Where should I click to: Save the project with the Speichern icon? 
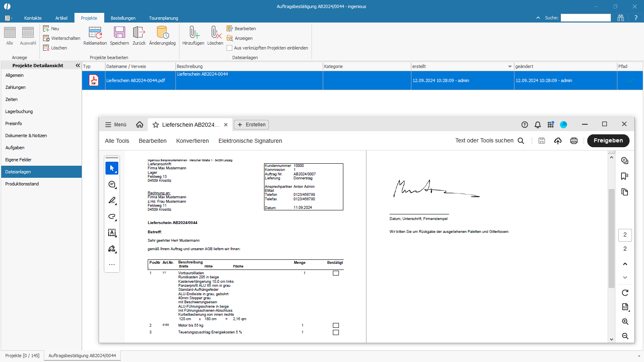tap(120, 33)
